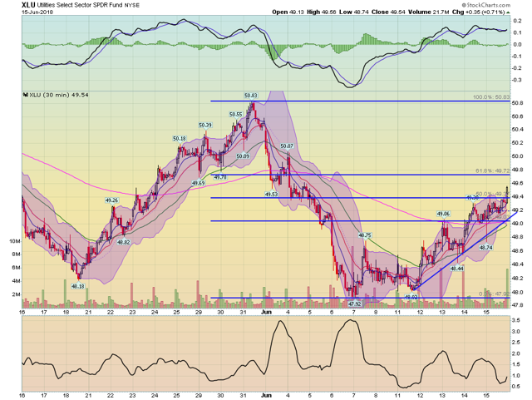Click the 48.75 price annotation
Image resolution: width=532 pixels, height=400 pixels.
[365, 235]
